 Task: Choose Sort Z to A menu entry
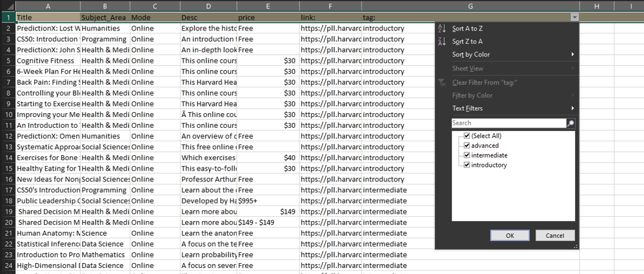tap(468, 41)
